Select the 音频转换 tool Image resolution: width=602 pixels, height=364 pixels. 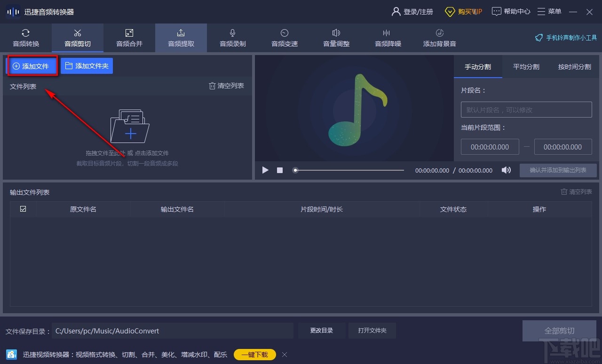pyautogui.click(x=25, y=38)
